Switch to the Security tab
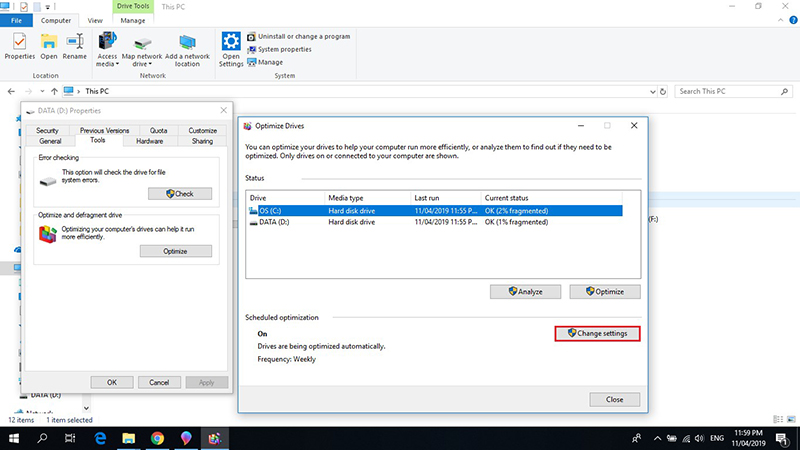The width and height of the screenshot is (800, 450). pos(48,130)
